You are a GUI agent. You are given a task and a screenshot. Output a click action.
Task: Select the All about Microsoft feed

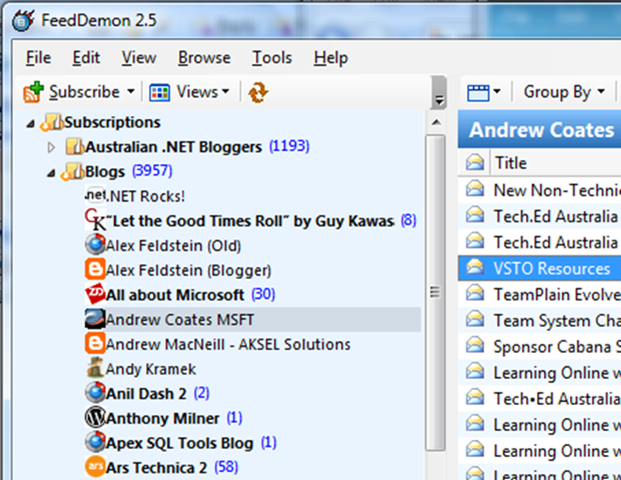(175, 295)
